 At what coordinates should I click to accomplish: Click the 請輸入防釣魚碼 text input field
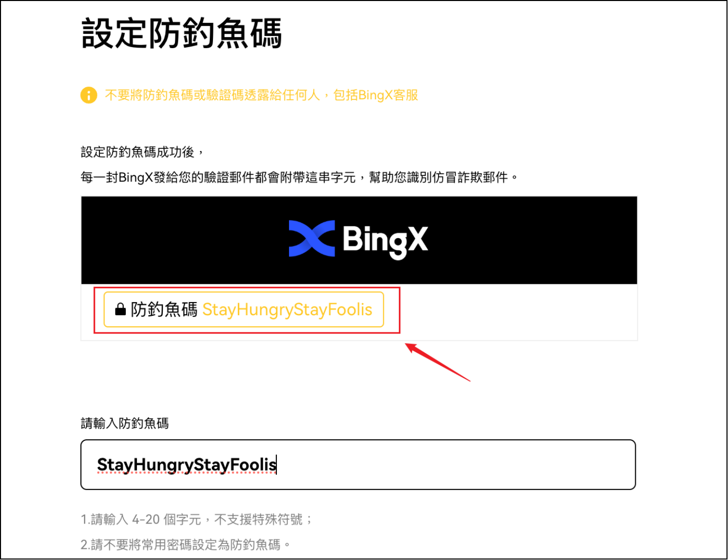pyautogui.click(x=358, y=465)
